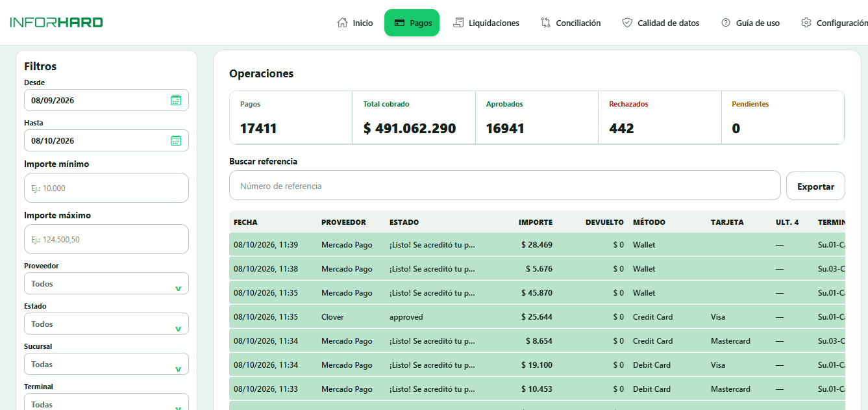Click the Importe mínimo input field

(106, 188)
